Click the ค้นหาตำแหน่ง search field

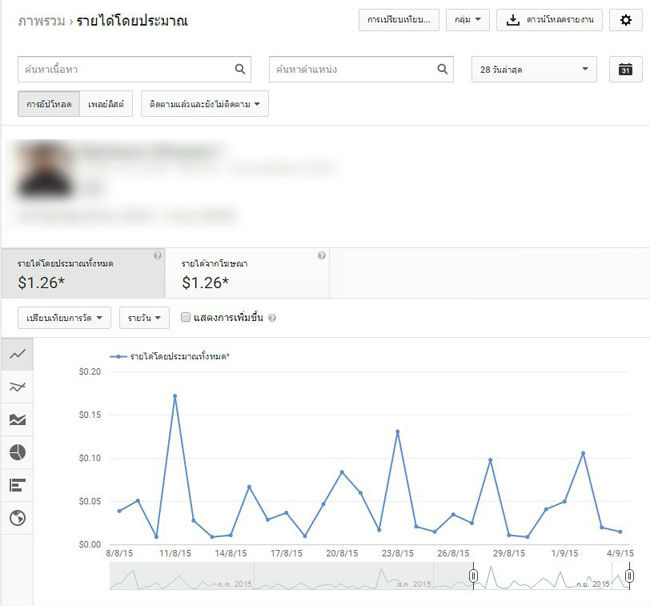352,69
